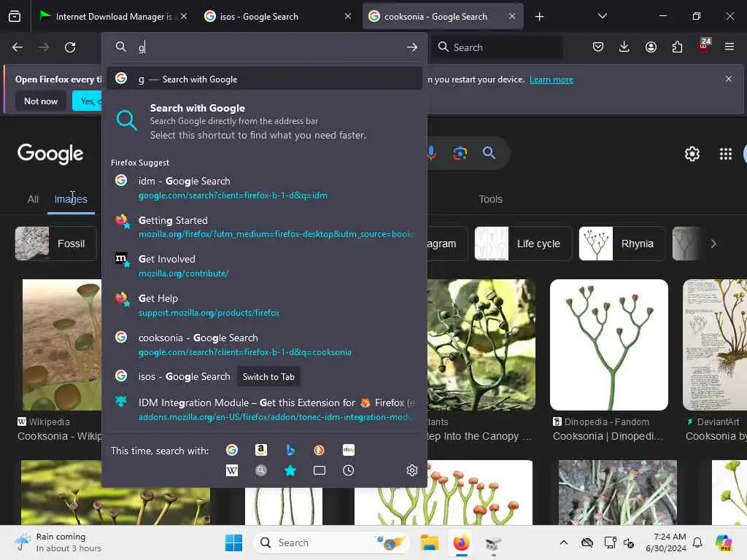The image size is (747, 560).
Task: Open the Get Involved suggestion
Action: [264, 265]
